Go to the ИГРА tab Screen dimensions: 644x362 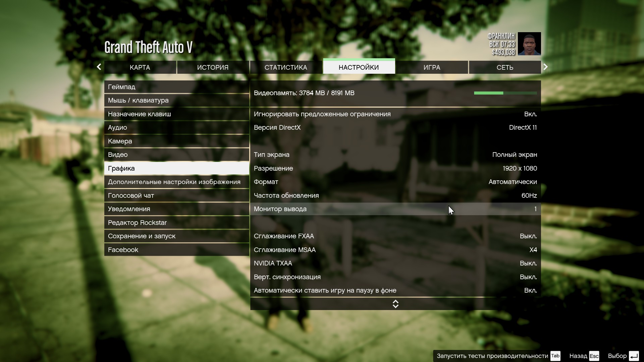click(432, 67)
